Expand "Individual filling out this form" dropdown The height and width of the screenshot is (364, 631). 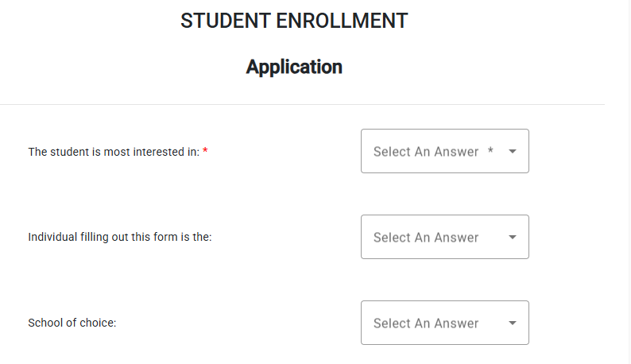444,237
